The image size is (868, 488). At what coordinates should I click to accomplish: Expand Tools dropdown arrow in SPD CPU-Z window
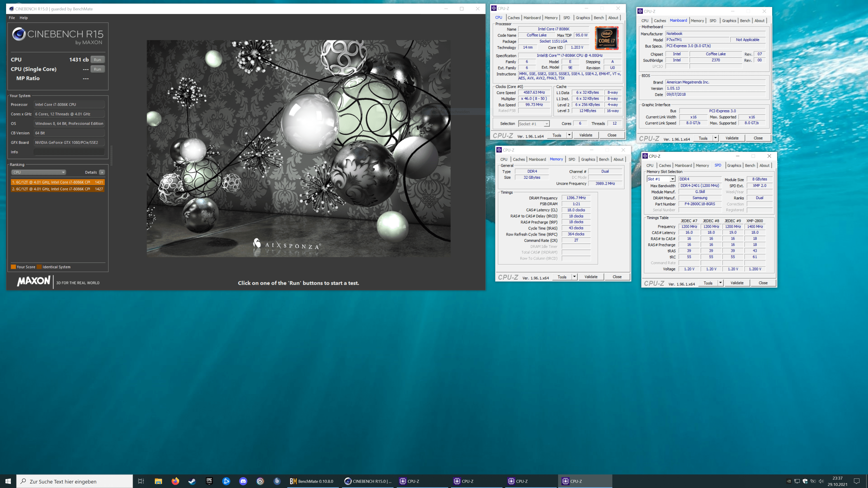[x=720, y=283]
